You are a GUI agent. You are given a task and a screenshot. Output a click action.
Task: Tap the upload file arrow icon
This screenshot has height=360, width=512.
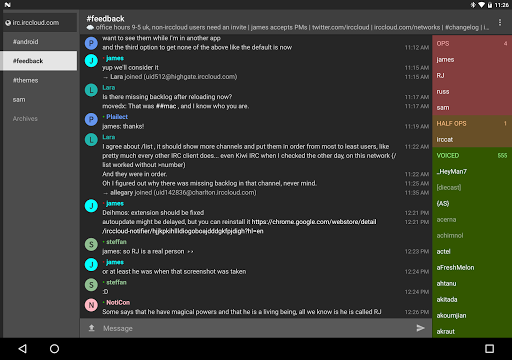[x=92, y=328]
